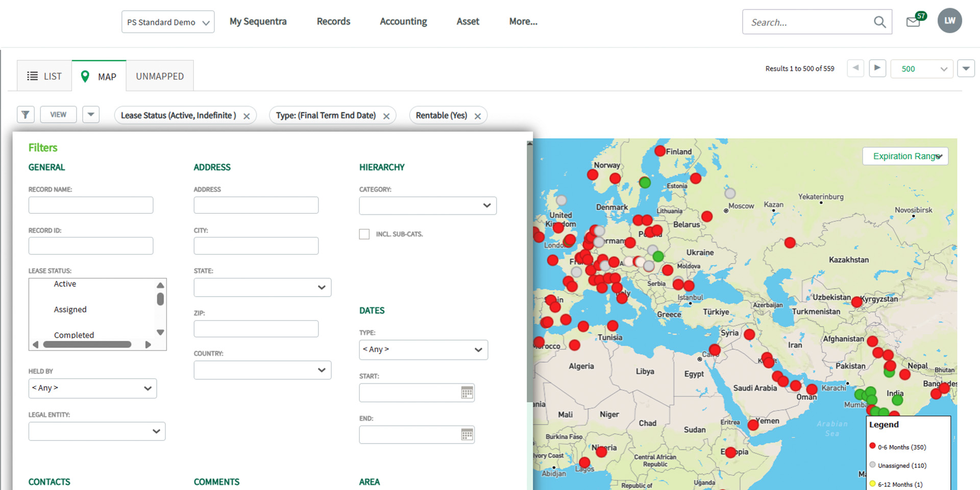Viewport: 980px width, 490px height.
Task: Click the red marker in Kazakhstan
Action: click(790, 242)
